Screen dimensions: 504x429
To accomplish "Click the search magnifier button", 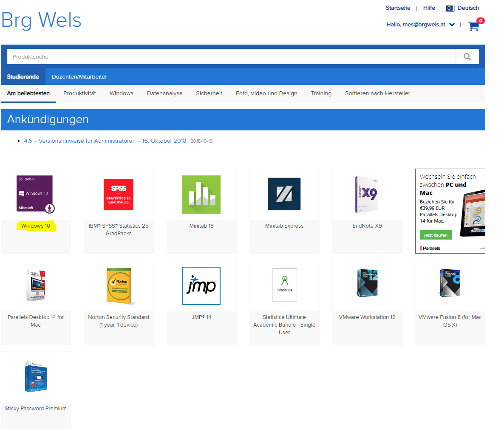I will click(x=467, y=56).
